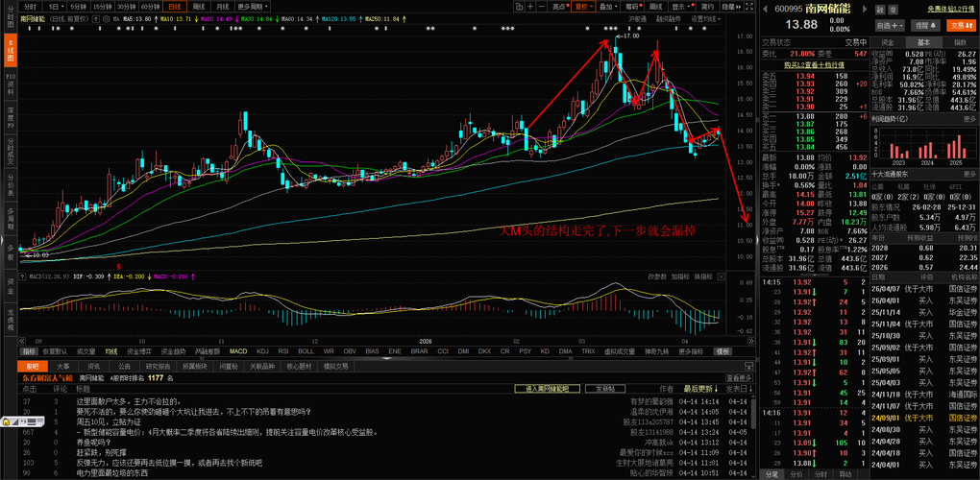Open 叠加 overlay dropdown
980x480 pixels.
[609, 7]
